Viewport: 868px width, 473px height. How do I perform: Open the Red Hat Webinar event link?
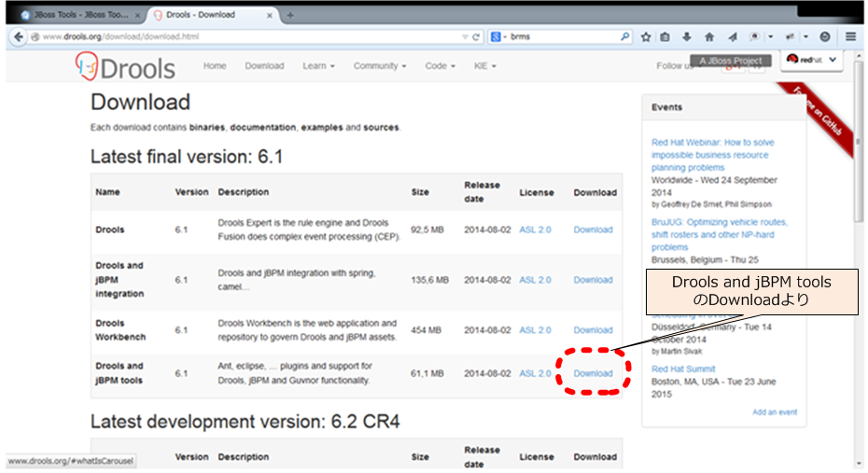pyautogui.click(x=712, y=155)
